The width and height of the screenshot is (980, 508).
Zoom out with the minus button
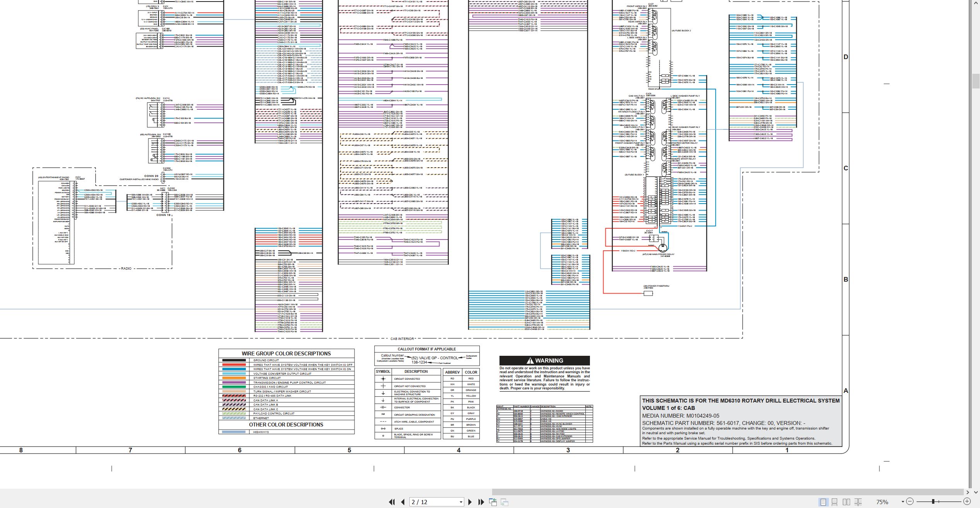[x=910, y=501]
